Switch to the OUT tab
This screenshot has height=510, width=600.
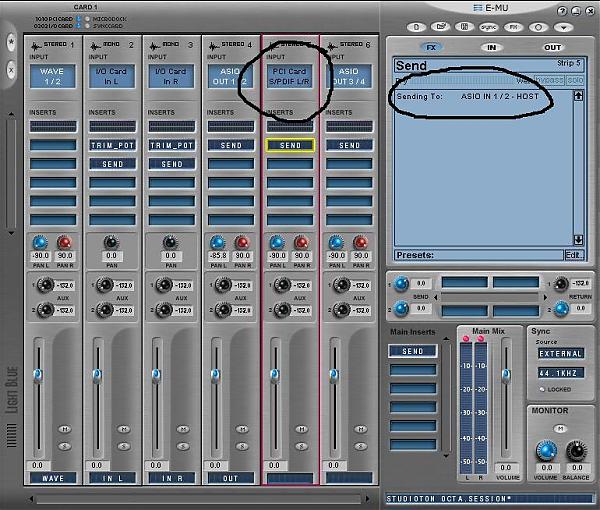tap(552, 47)
